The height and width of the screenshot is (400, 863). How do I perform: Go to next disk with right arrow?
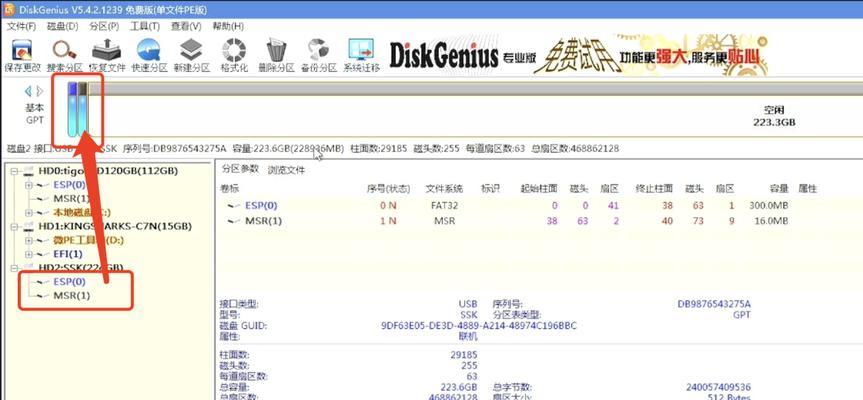tap(40, 91)
